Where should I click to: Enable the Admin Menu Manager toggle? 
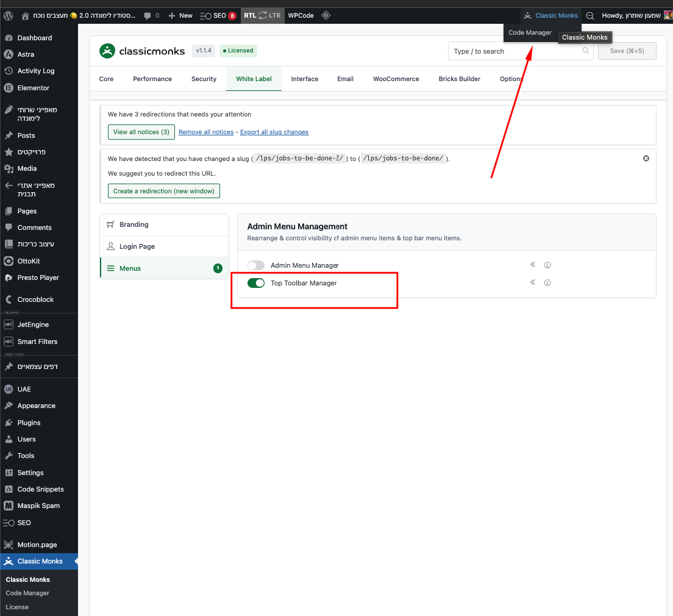tap(256, 265)
